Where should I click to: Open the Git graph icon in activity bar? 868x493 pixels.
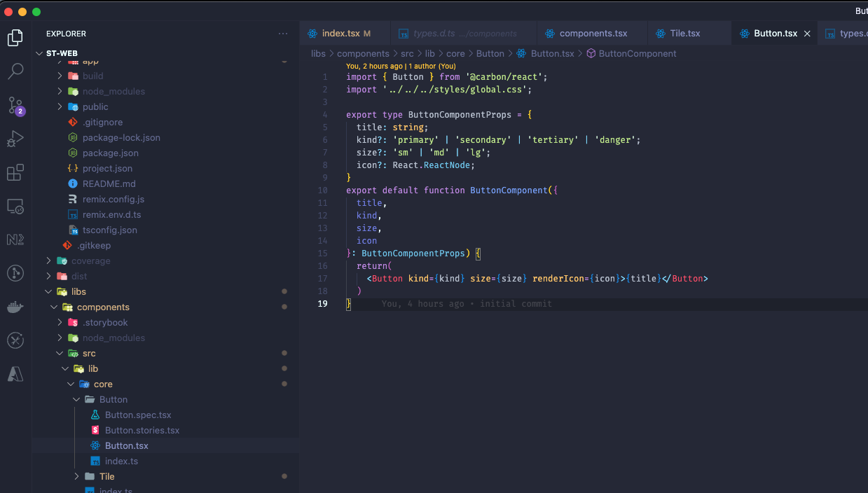pos(15,273)
